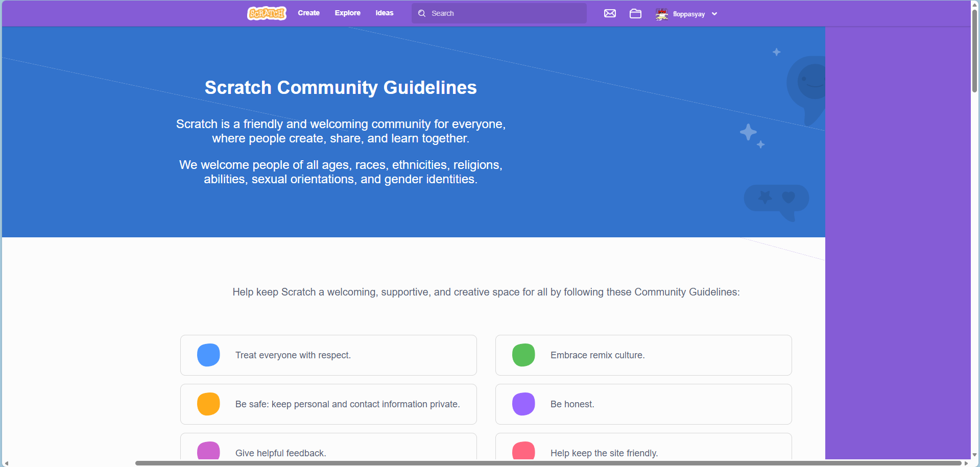The width and height of the screenshot is (980, 467).
Task: Click the Scratch is a friendly and welcoming paragraph
Action: (x=341, y=131)
